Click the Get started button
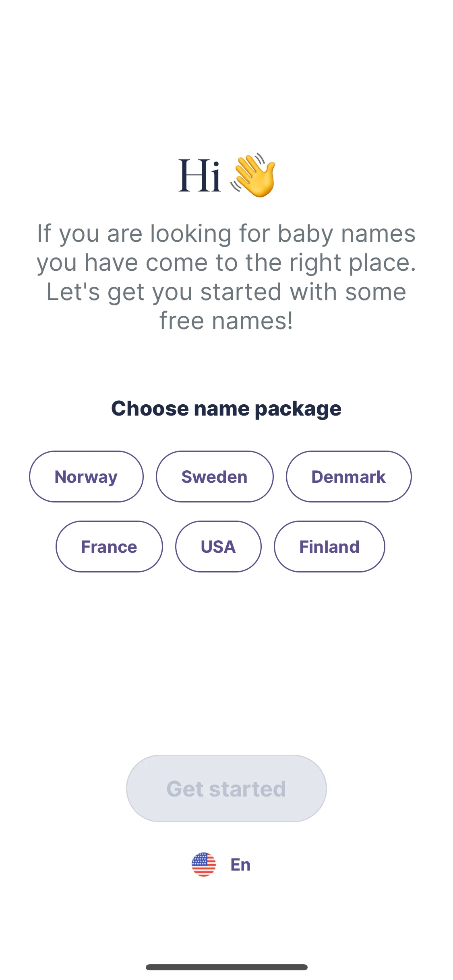Viewport: 453px width, 980px height. point(226,789)
